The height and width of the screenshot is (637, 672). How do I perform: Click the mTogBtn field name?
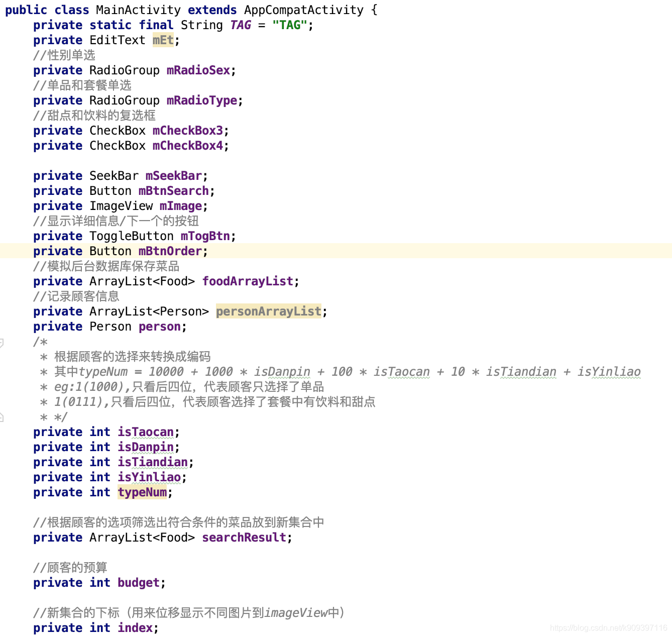tap(205, 236)
